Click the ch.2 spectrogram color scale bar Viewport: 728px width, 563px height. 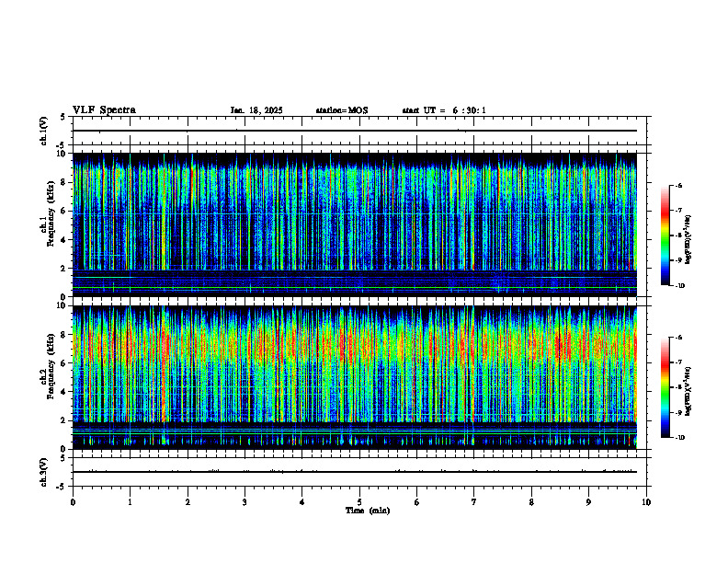665,387
